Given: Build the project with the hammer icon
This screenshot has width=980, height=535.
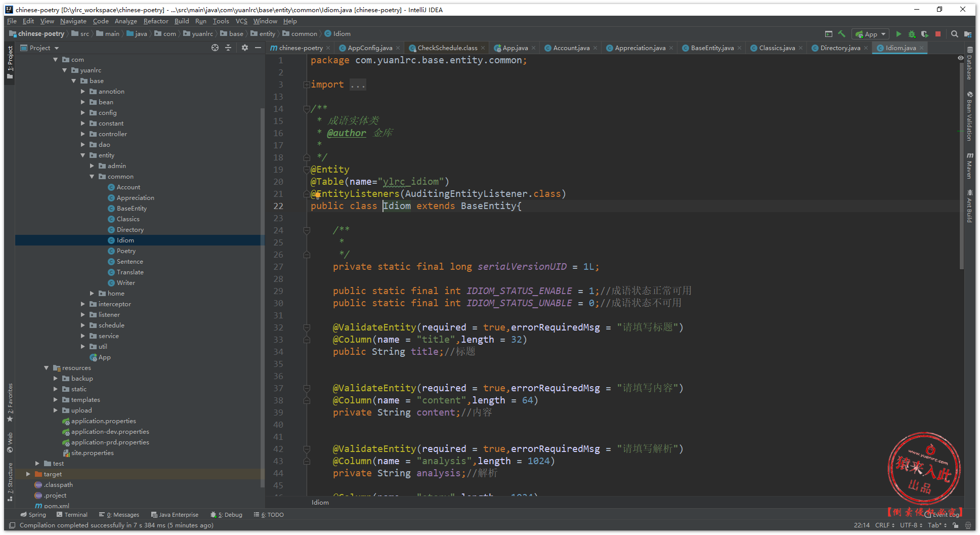Looking at the screenshot, I should tap(842, 34).
